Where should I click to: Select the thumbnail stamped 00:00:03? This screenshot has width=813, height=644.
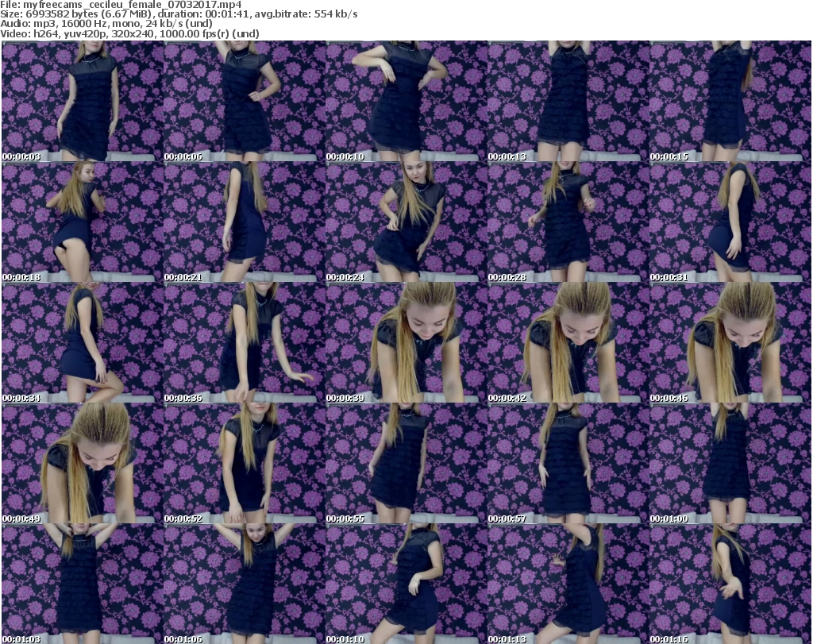[83, 101]
